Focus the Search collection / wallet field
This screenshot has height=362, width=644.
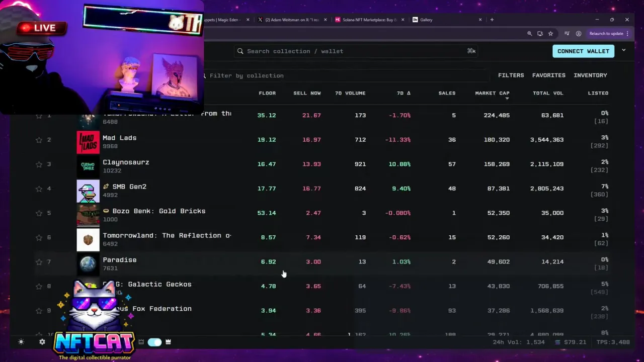click(x=355, y=51)
